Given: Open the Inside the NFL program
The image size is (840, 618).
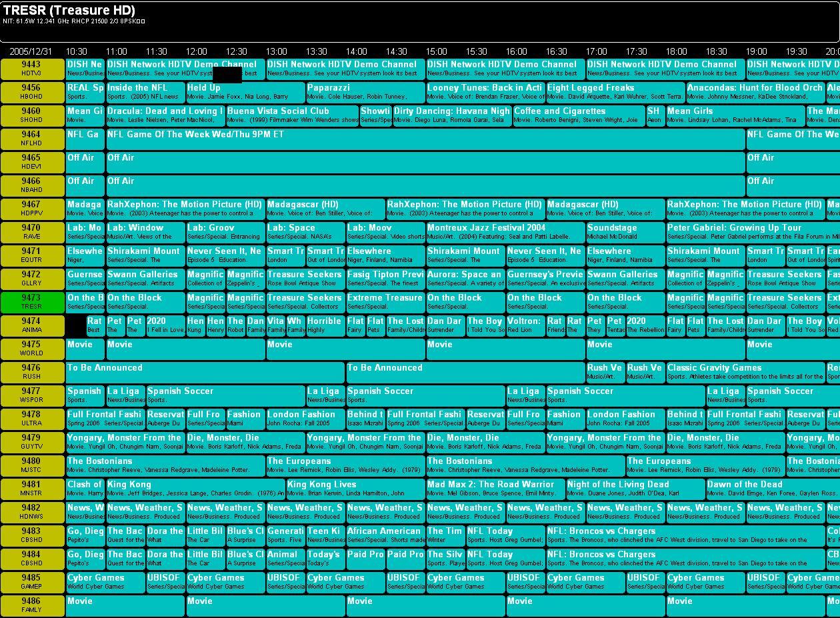Looking at the screenshot, I should pyautogui.click(x=145, y=92).
